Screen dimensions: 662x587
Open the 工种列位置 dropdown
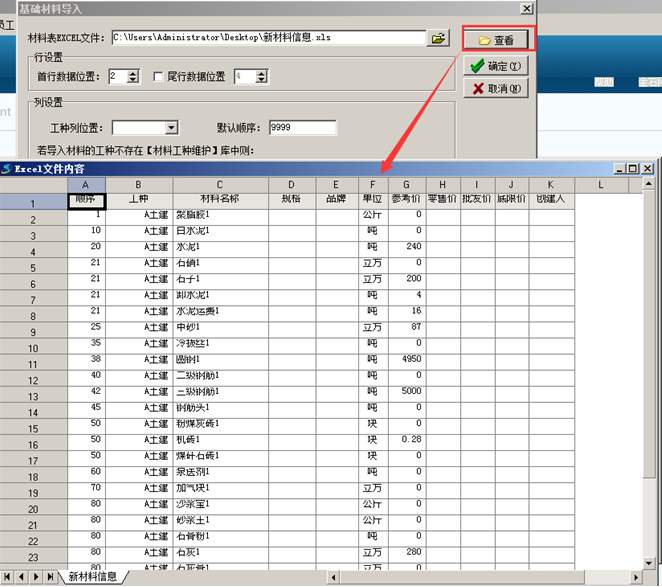point(171,127)
